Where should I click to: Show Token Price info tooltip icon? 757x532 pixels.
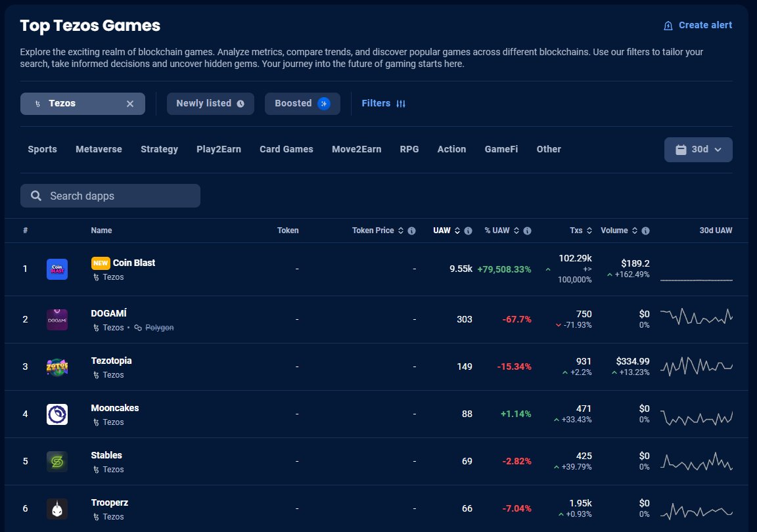[x=411, y=231]
